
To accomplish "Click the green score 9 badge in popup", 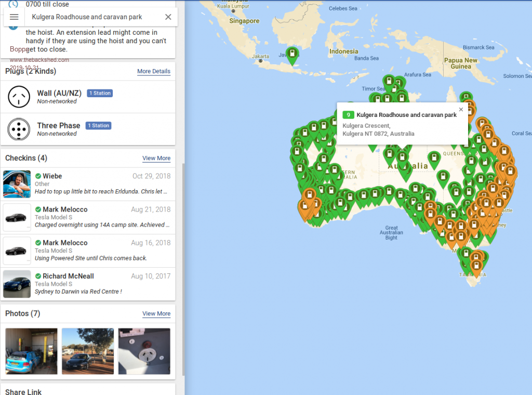I will (x=348, y=115).
